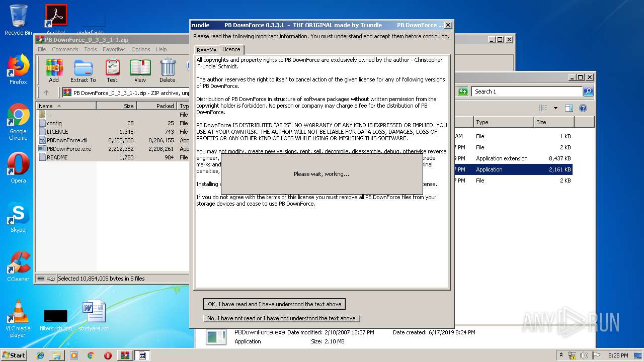Sort WinRAR list by Name column

click(66, 106)
